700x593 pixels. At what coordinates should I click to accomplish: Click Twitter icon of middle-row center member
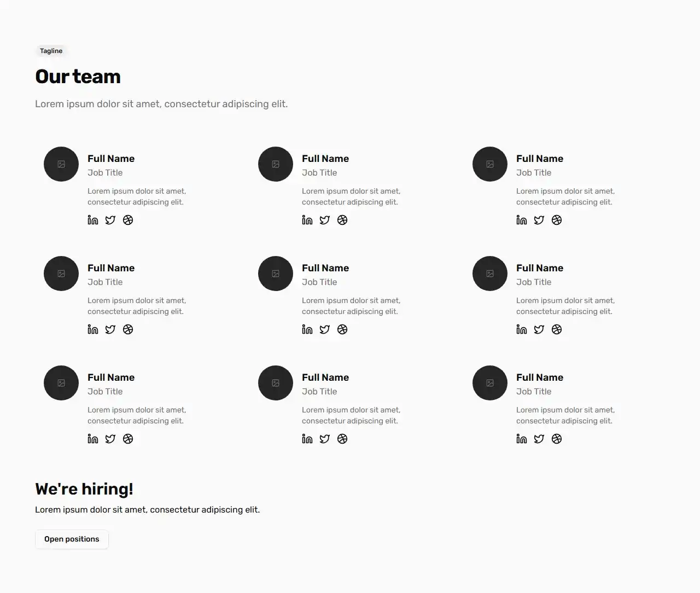(x=325, y=329)
